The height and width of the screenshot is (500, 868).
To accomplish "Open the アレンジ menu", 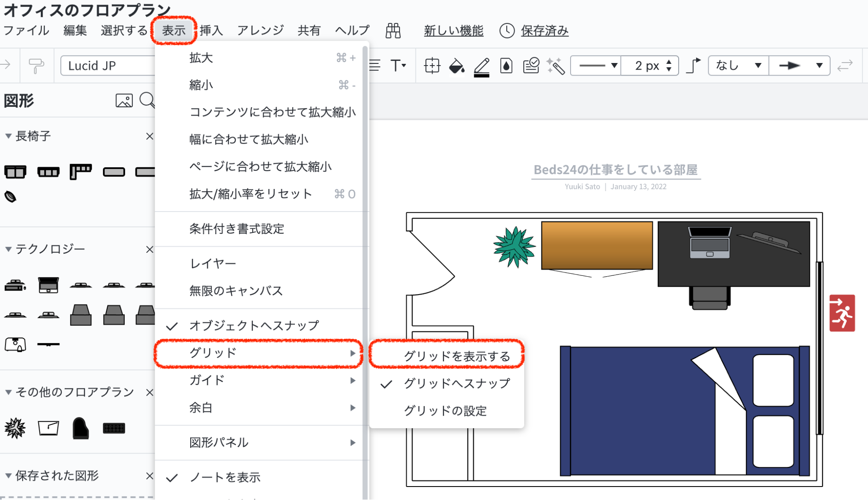I will pos(260,30).
